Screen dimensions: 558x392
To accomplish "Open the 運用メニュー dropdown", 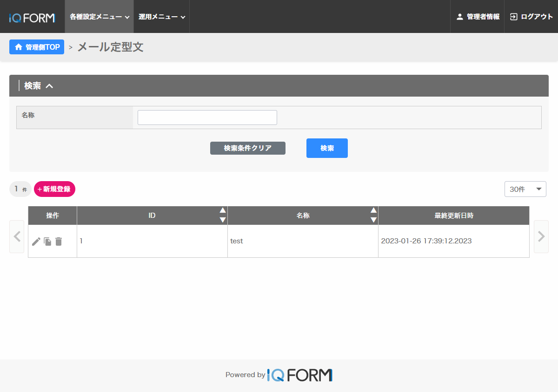I will point(161,17).
